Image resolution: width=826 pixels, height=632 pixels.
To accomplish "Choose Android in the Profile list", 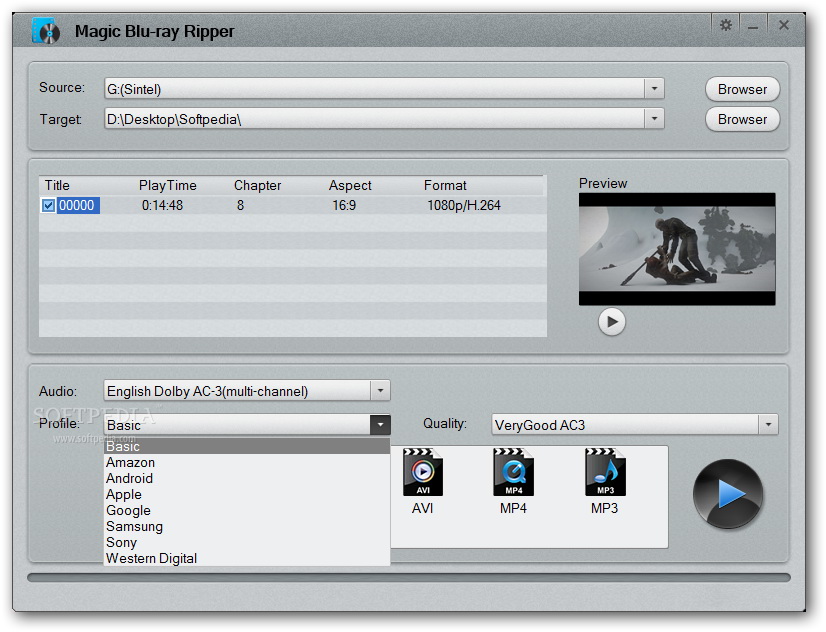I will pyautogui.click(x=247, y=478).
